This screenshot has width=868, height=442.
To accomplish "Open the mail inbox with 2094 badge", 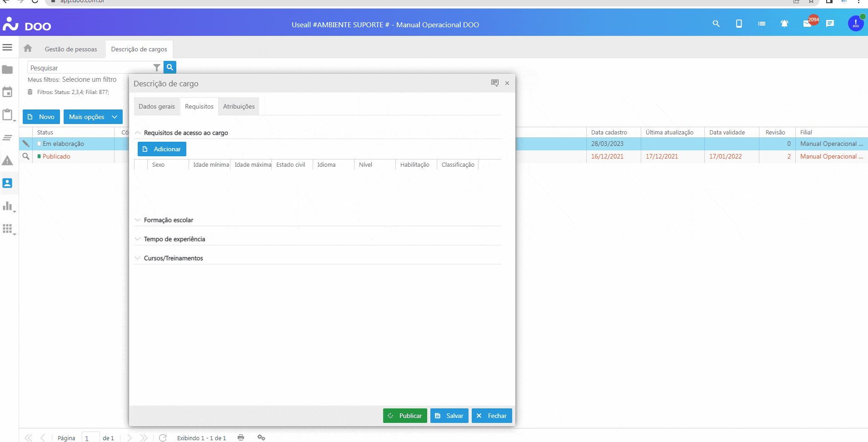I will coord(808,24).
